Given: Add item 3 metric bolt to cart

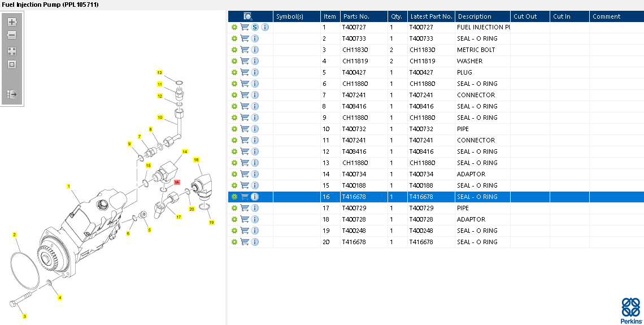Looking at the screenshot, I should point(245,50).
